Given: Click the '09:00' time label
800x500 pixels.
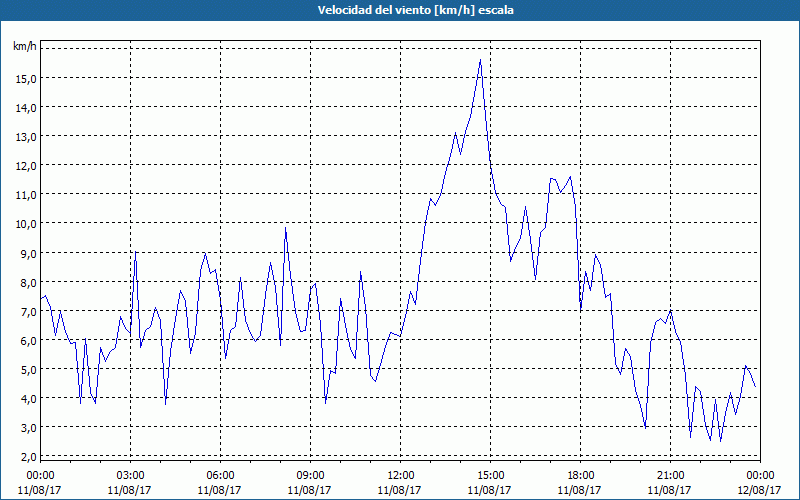Looking at the screenshot, I should pos(310,476).
